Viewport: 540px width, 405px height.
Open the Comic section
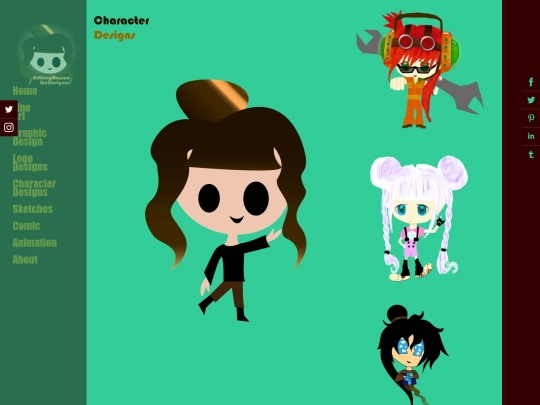click(x=26, y=226)
